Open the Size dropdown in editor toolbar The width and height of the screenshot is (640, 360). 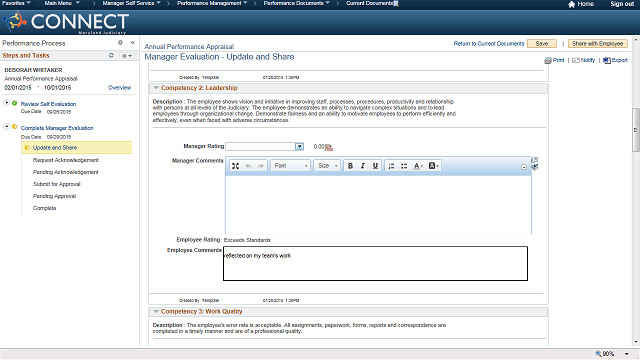(327, 166)
